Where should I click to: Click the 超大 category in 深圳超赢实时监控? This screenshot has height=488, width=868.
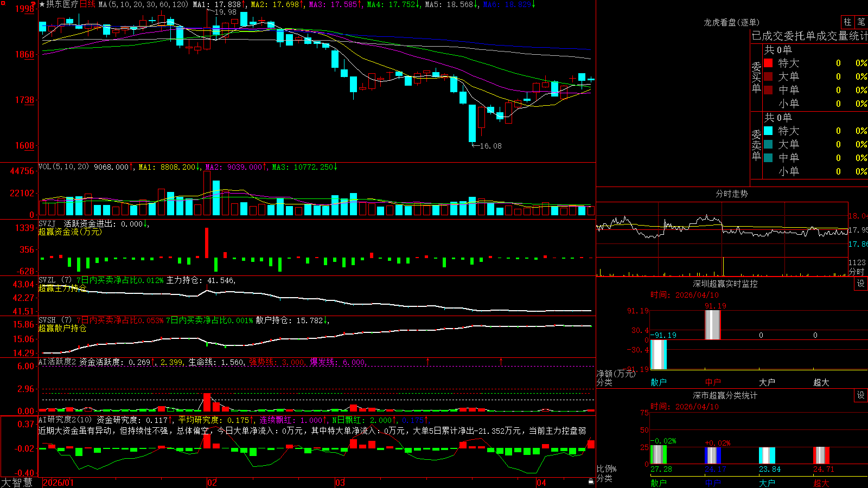(821, 382)
